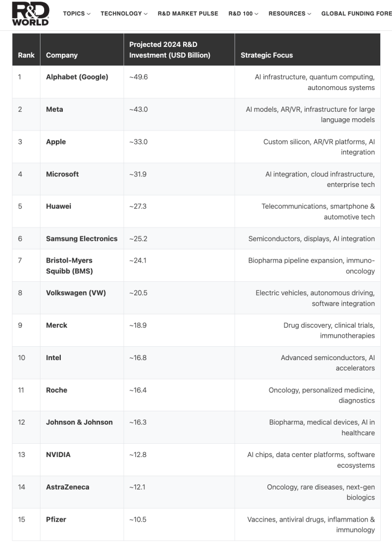This screenshot has height=545, width=392.
Task: Click the Company column header
Action: (x=62, y=55)
